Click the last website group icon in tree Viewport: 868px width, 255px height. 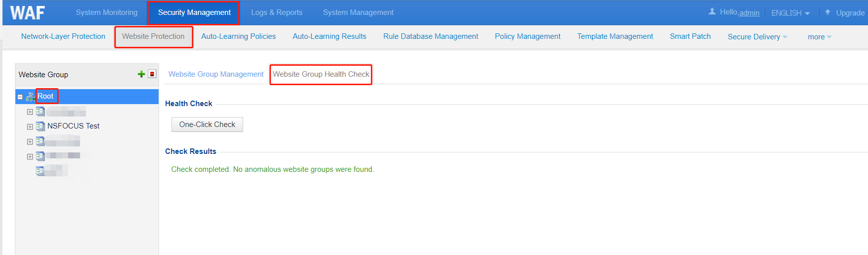(x=40, y=171)
